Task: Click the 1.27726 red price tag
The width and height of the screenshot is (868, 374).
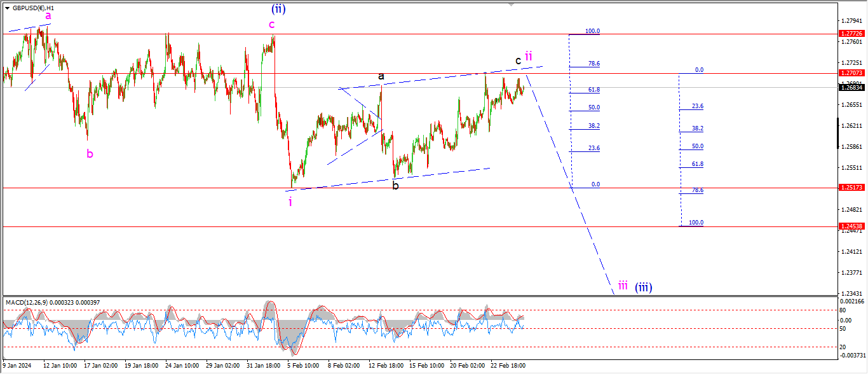Action: (x=851, y=33)
